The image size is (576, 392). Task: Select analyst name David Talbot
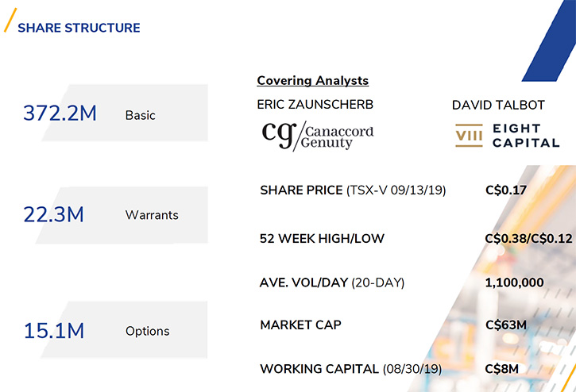[498, 106]
